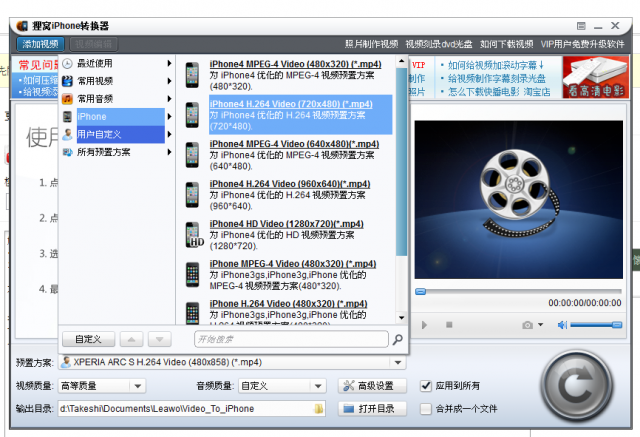Mute the audio with the speaker icon
This screenshot has height=437, width=640.
[562, 325]
